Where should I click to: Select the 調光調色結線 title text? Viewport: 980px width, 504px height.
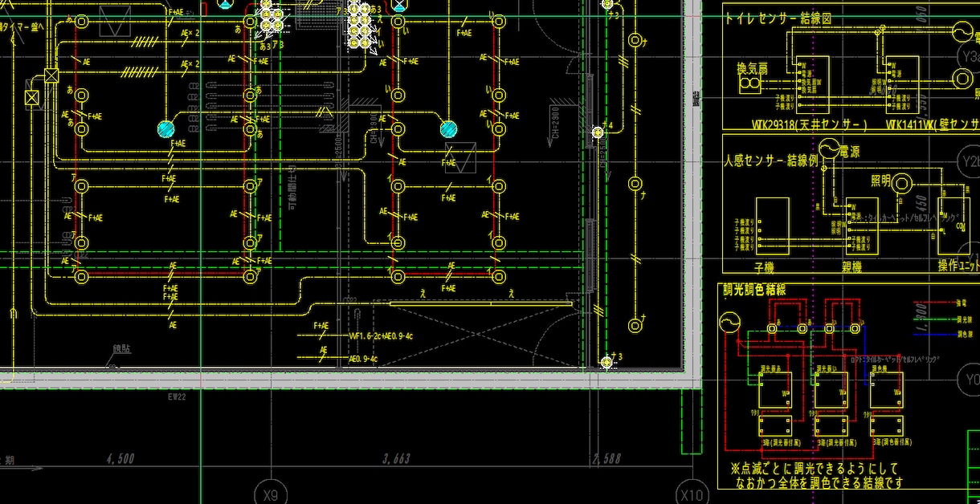753,290
